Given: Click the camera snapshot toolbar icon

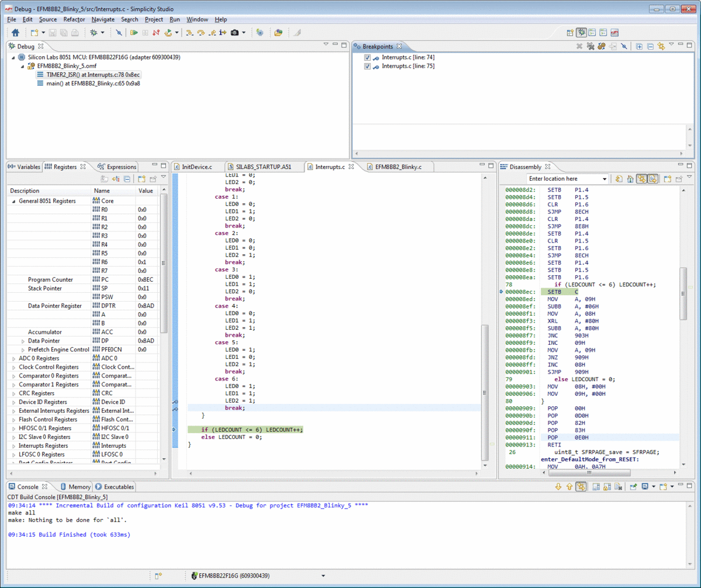Looking at the screenshot, I should [234, 33].
